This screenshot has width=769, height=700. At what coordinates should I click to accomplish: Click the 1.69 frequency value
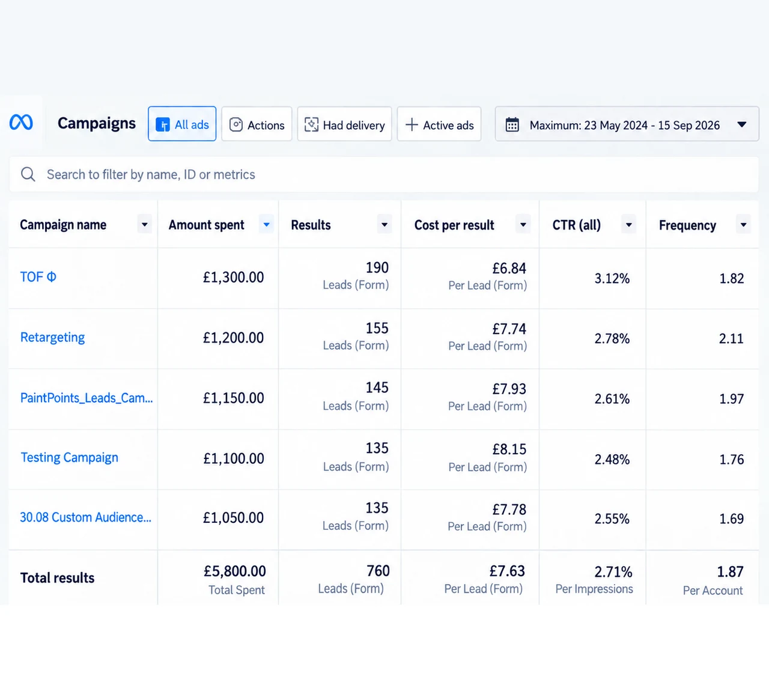coord(731,519)
